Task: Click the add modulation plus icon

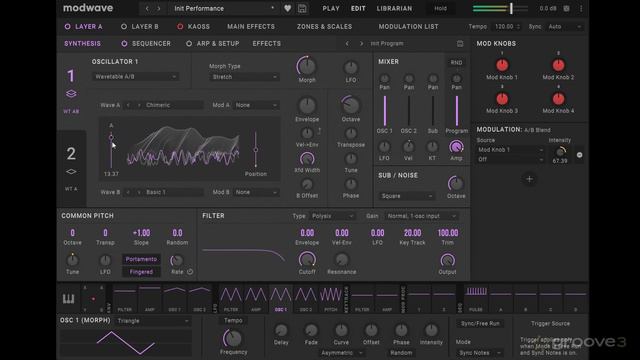Action: coord(529,179)
